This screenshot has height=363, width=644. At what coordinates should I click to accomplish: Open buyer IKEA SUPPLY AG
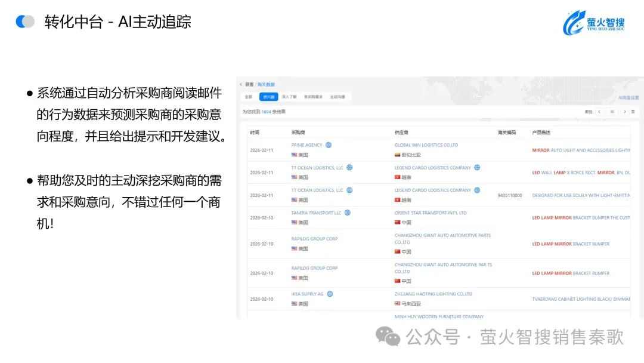(x=308, y=294)
